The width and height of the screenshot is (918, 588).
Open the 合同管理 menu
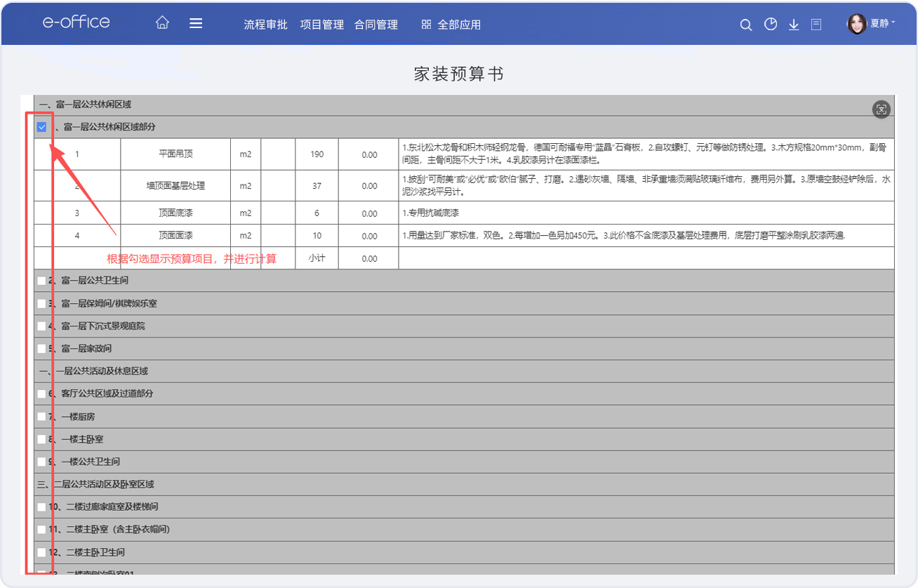click(376, 25)
